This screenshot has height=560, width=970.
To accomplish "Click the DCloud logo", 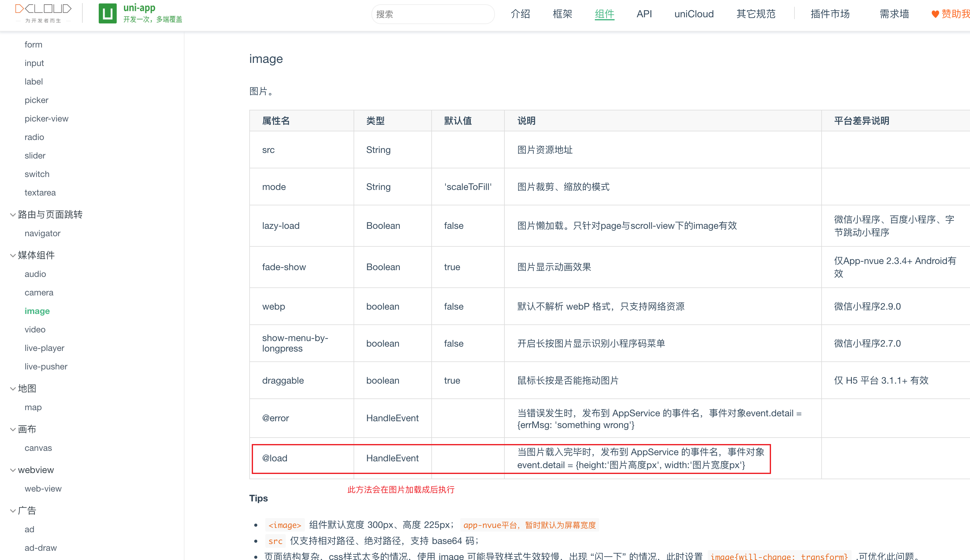I will pos(43,14).
